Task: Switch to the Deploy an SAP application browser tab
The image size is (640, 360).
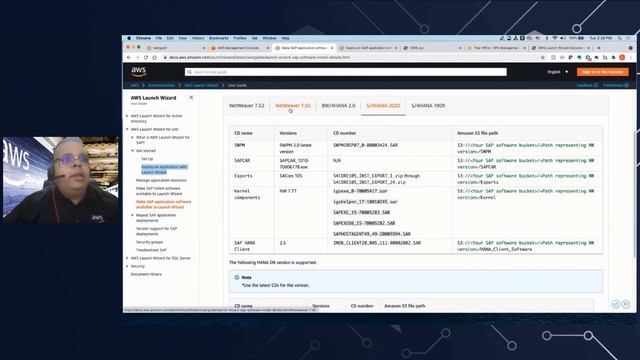Action: [x=368, y=48]
